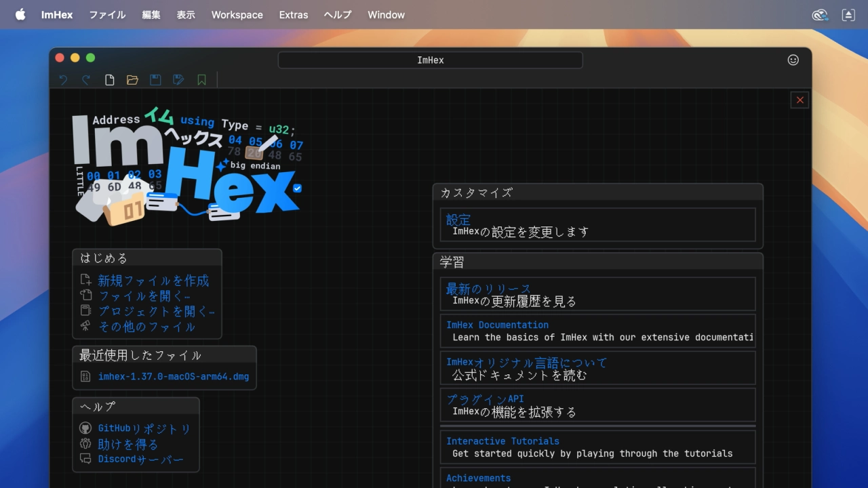Click ファイルを開く… link
Viewport: 868px width, 488px height.
click(144, 296)
